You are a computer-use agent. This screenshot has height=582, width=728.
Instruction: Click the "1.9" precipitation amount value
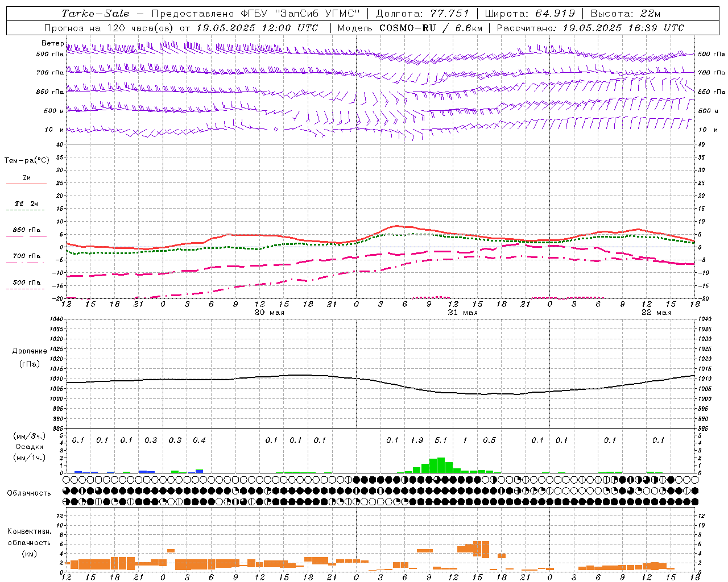pyautogui.click(x=417, y=440)
